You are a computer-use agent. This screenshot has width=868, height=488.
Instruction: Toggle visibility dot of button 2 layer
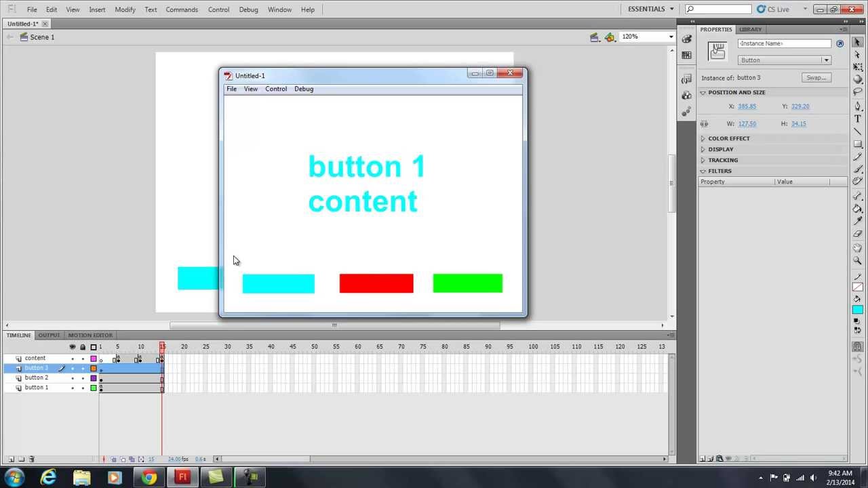[x=73, y=378]
